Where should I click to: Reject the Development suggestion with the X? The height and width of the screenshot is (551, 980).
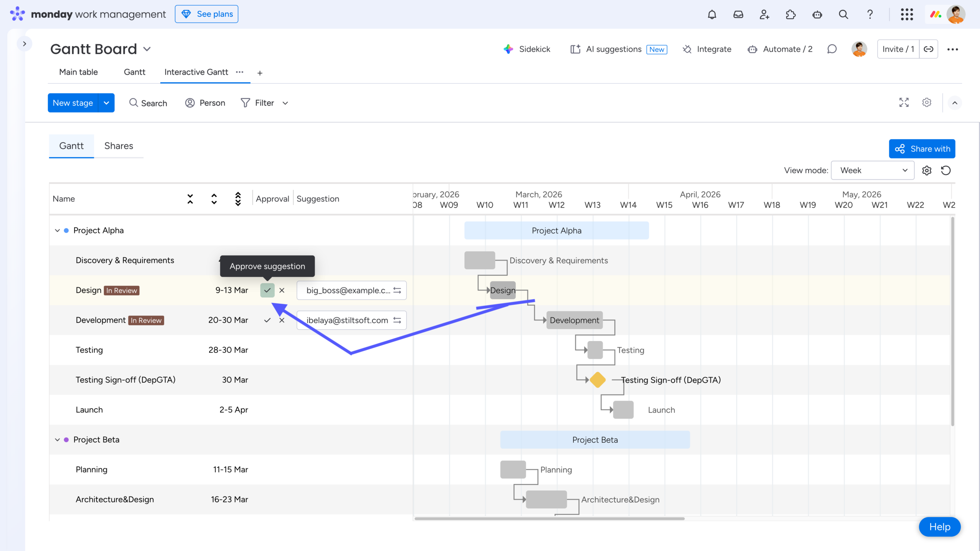click(x=282, y=320)
